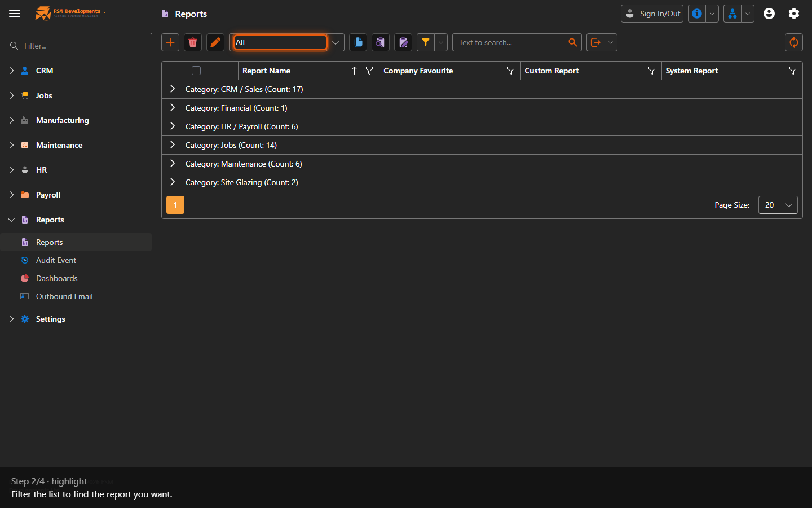The width and height of the screenshot is (812, 508).
Task: Open Dashboards in the sidebar
Action: click(56, 278)
